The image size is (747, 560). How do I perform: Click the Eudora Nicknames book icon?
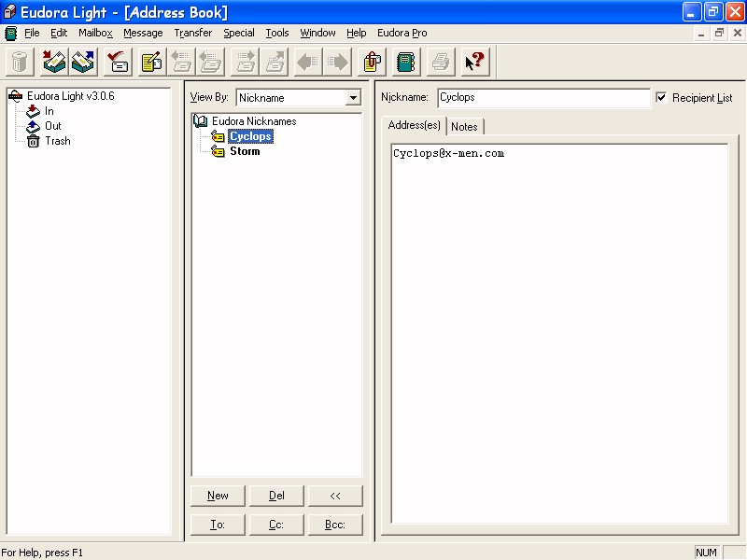coord(200,121)
